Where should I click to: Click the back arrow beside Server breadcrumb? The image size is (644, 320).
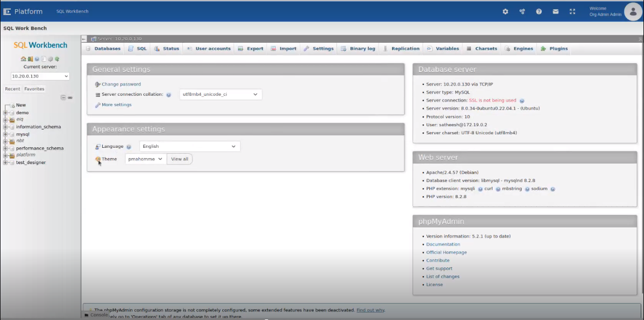(84, 38)
